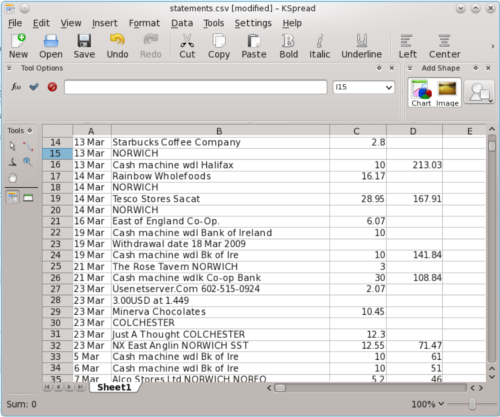
Task: Select cell East of England Co-Op.
Action: pyautogui.click(x=220, y=221)
